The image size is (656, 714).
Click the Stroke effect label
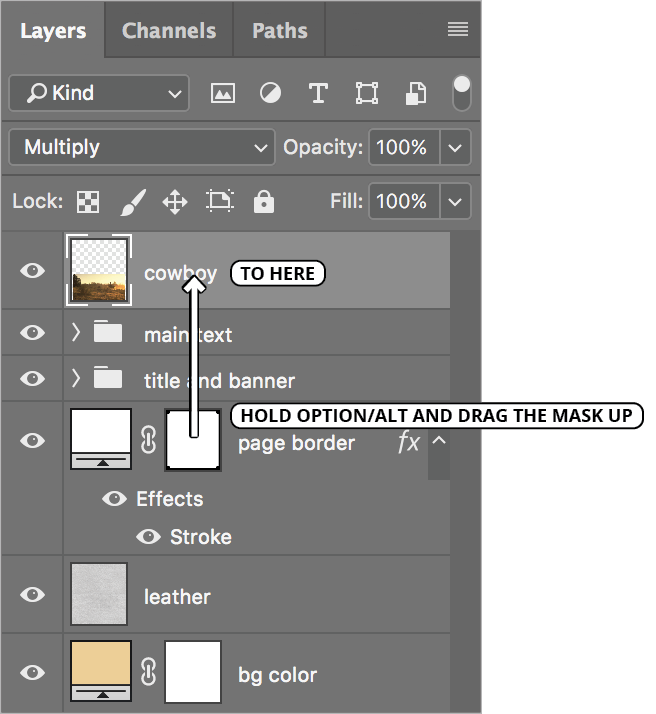pyautogui.click(x=201, y=537)
